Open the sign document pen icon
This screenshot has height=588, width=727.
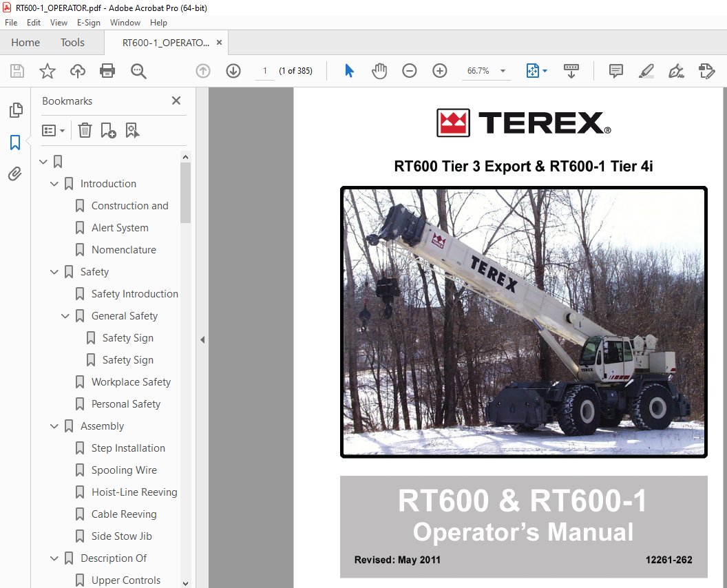pyautogui.click(x=676, y=71)
